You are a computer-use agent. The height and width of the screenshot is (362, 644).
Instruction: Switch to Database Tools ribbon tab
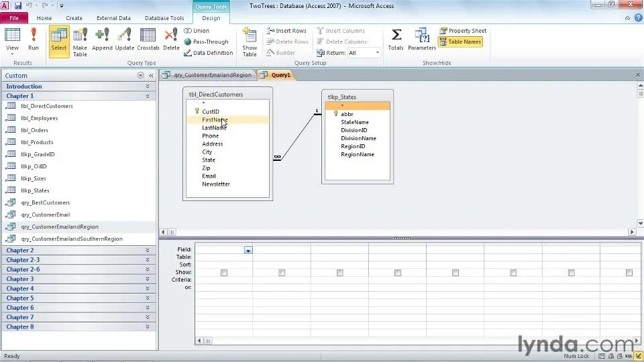coord(164,18)
